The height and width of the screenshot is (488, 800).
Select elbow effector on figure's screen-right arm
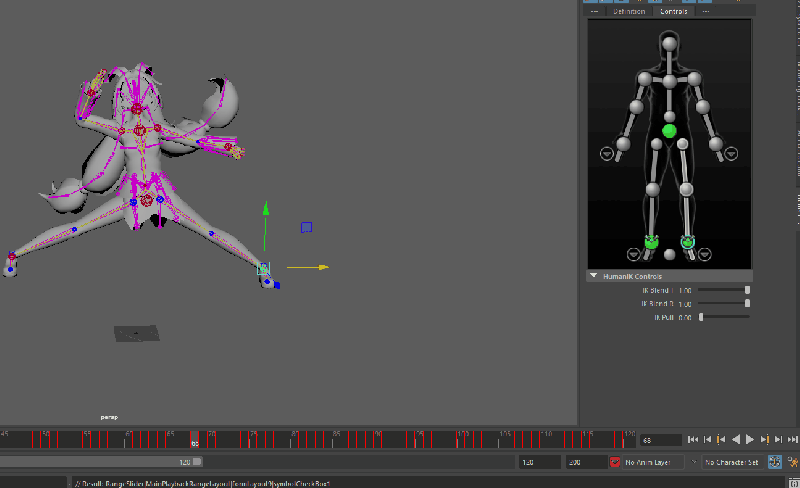(703, 107)
